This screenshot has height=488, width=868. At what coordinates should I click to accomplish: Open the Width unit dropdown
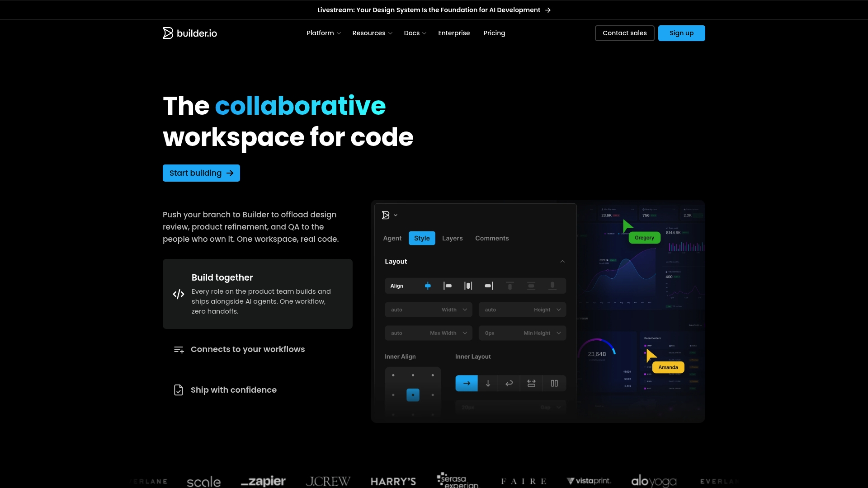click(x=465, y=310)
